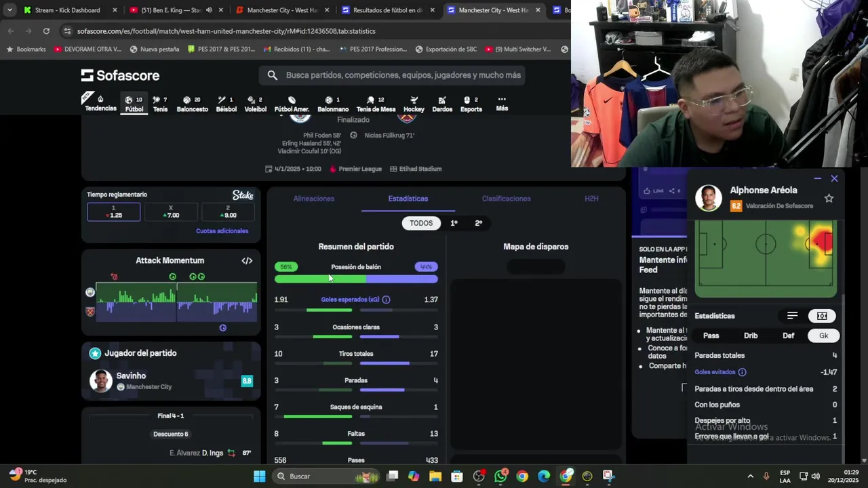This screenshot has width=868, height=488.
Task: Click the Stake sponsor logo
Action: (x=243, y=195)
